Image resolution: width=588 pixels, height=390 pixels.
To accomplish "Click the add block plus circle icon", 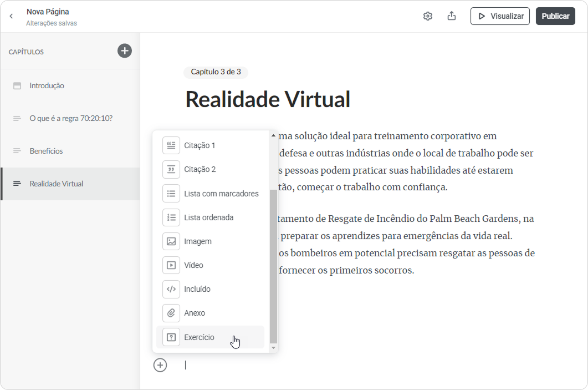I will coord(160,365).
